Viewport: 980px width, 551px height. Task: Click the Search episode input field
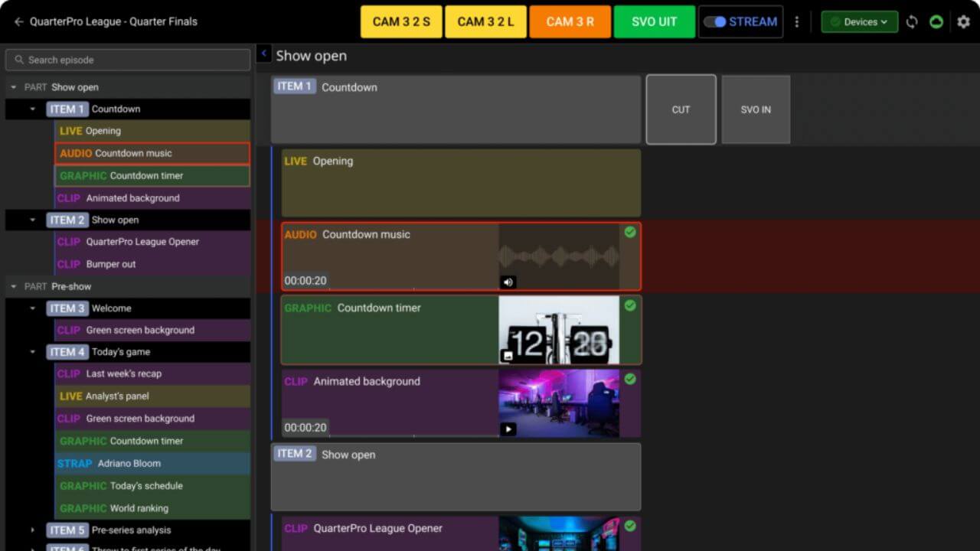pos(128,60)
